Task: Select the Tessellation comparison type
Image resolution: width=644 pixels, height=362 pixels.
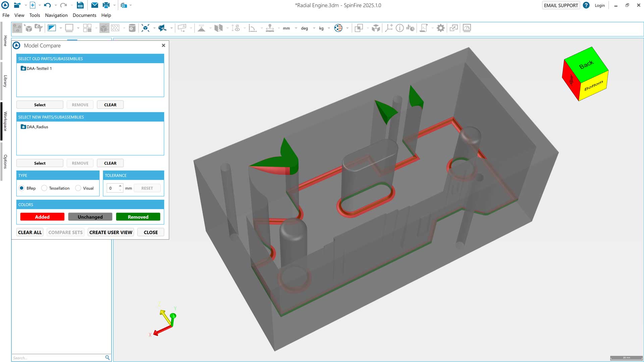Action: coord(44,188)
